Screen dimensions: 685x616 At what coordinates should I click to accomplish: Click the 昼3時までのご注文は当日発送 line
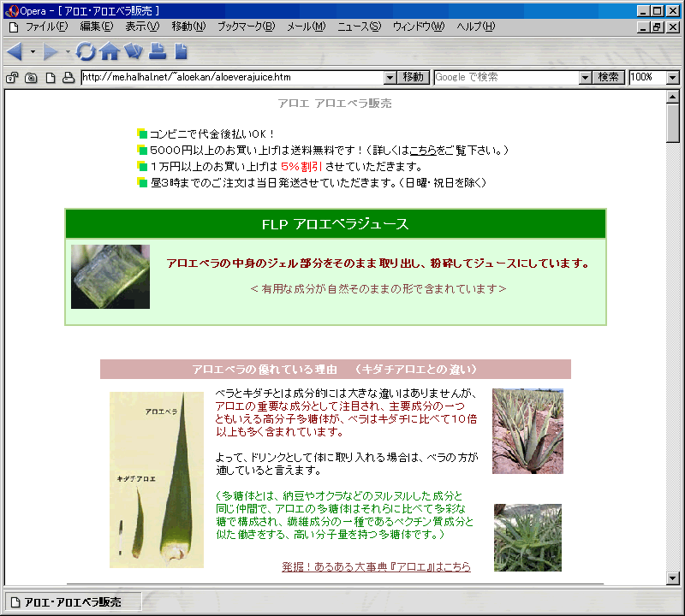point(318,183)
